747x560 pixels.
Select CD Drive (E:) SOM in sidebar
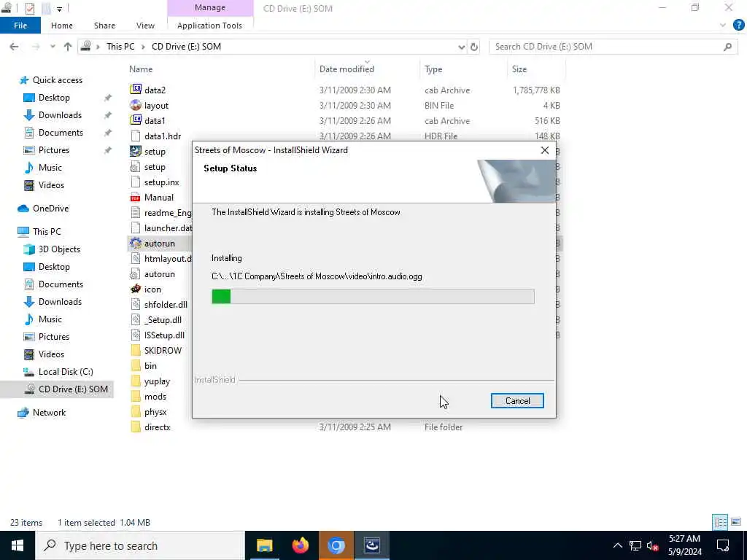coord(73,389)
